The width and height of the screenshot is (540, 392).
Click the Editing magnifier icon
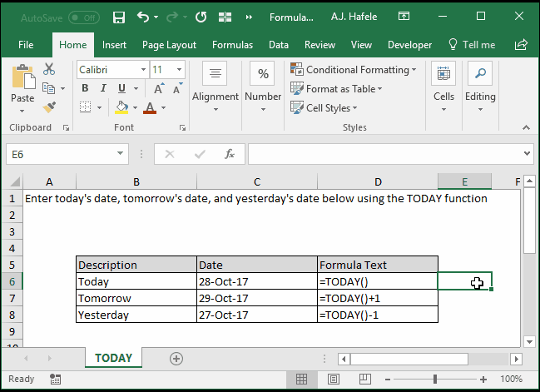tap(480, 73)
